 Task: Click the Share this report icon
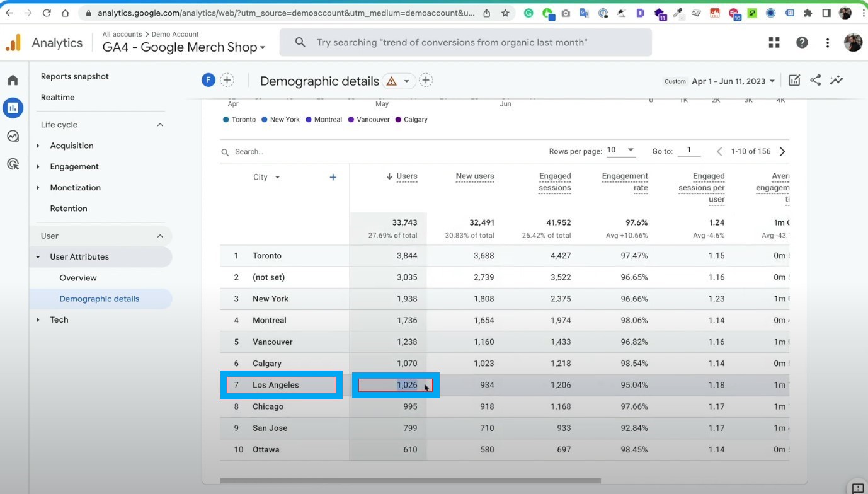click(x=815, y=80)
